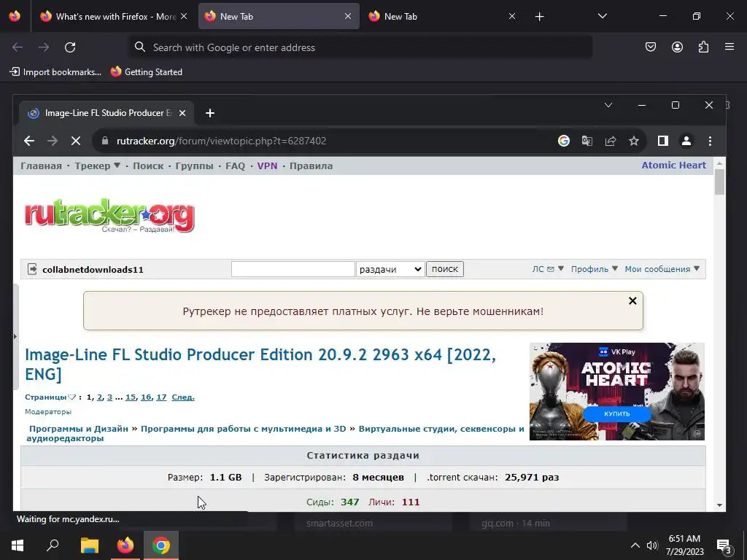Open VPN link in rutracker menu

(267, 166)
